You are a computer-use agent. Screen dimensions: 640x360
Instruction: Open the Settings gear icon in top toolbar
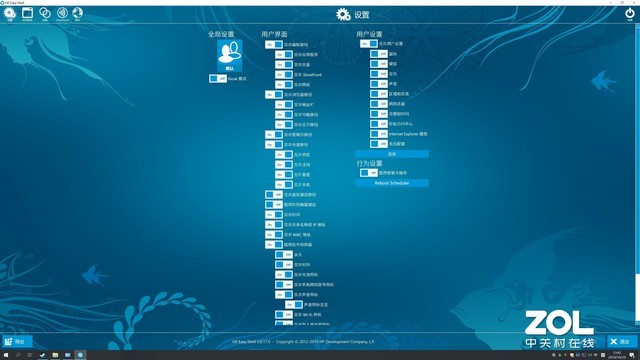click(x=9, y=13)
